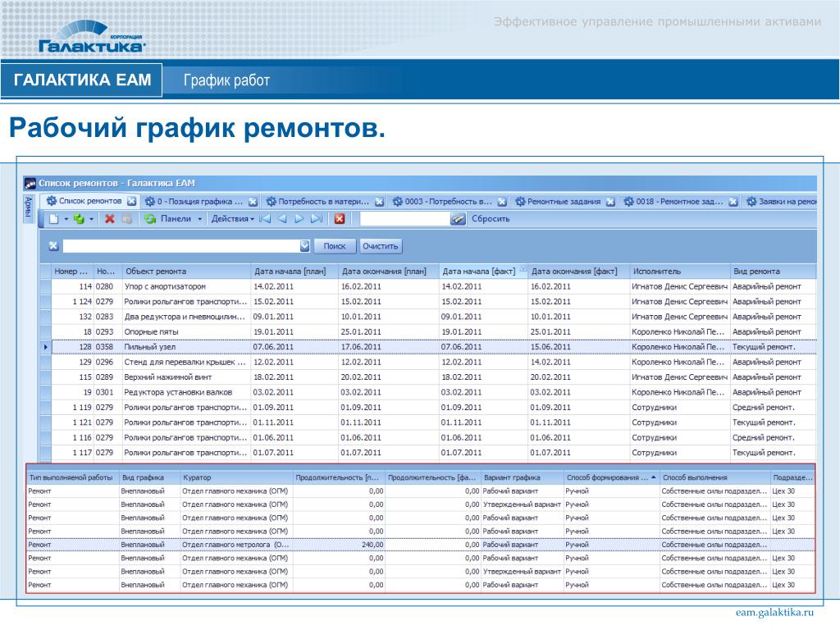Click the toolbar filter input field
Image resolution: width=840 pixels, height=630 pixels.
pyautogui.click(x=404, y=218)
